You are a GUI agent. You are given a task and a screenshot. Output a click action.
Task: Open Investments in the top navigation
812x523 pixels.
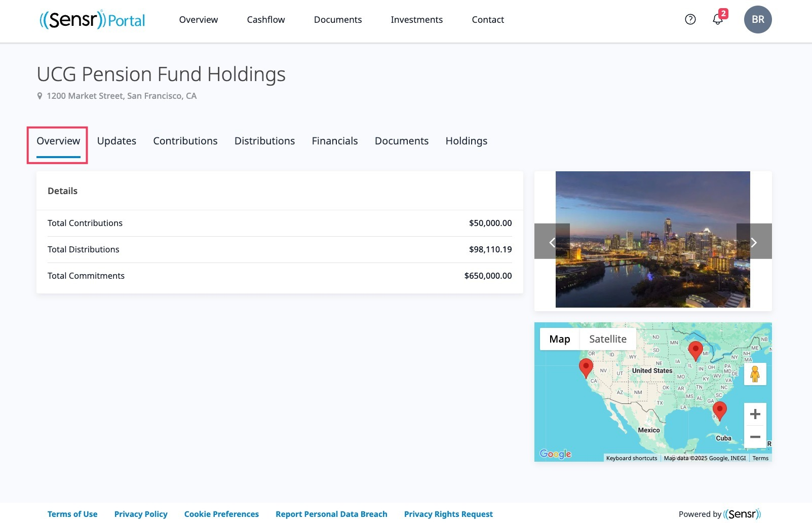[417, 20]
